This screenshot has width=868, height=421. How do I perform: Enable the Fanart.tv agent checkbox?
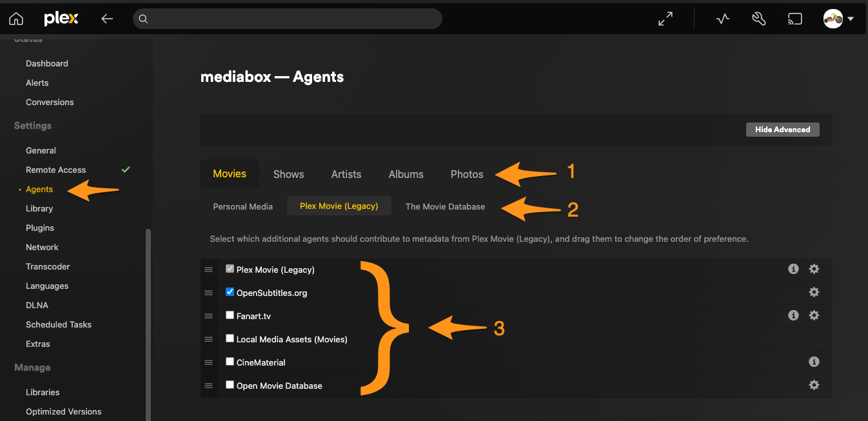[x=230, y=315]
